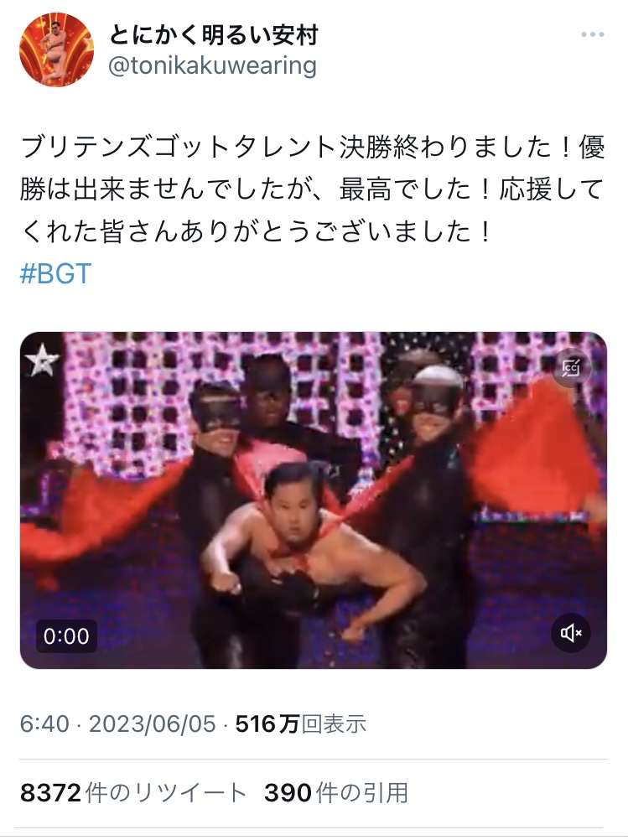Play the embedded video of shirtless performer
628x840 pixels.
(314, 500)
